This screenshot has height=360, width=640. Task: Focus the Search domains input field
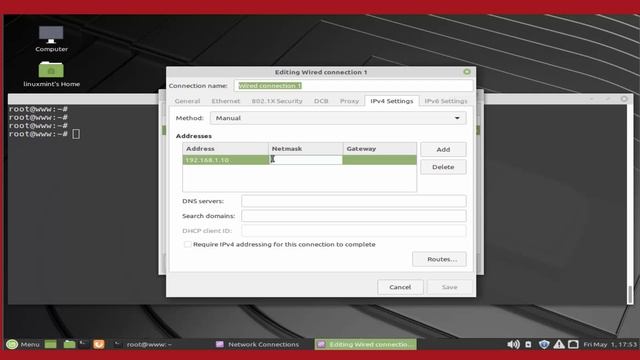pyautogui.click(x=353, y=216)
